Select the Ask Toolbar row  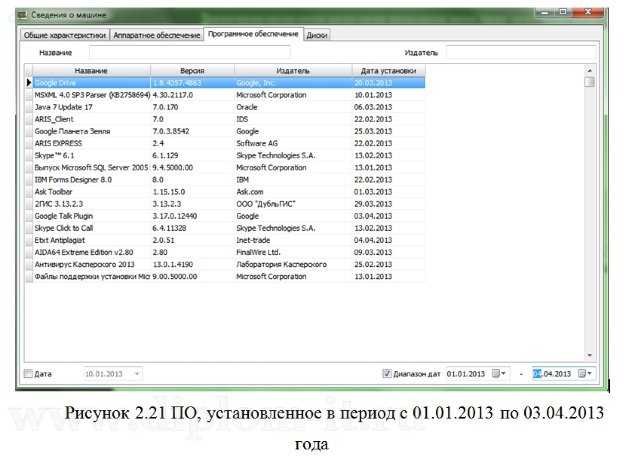229,192
